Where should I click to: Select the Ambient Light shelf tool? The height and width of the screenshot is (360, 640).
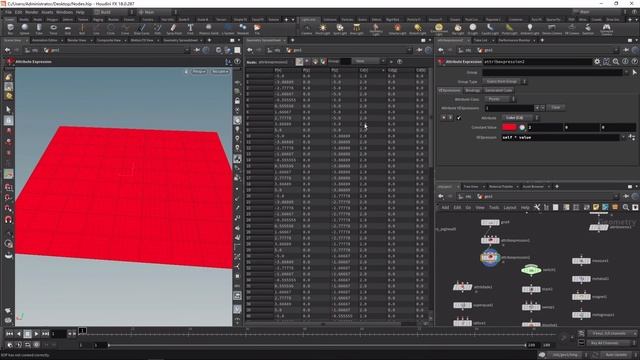(x=530, y=29)
